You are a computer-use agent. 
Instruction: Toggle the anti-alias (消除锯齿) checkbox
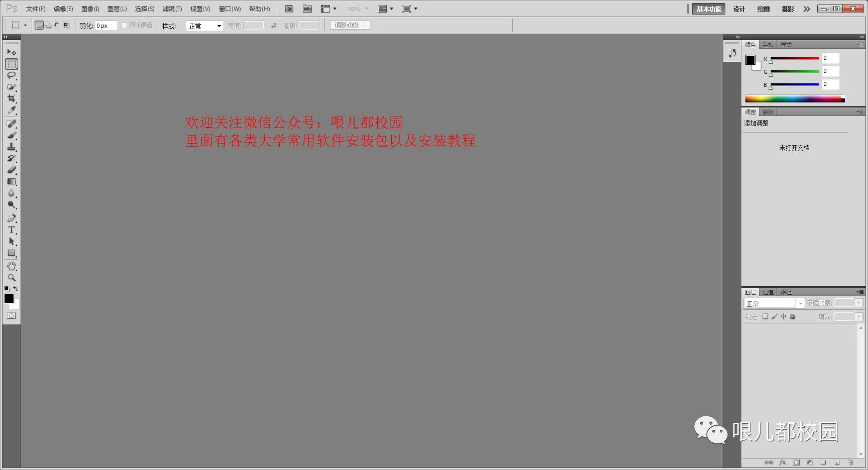click(x=124, y=25)
